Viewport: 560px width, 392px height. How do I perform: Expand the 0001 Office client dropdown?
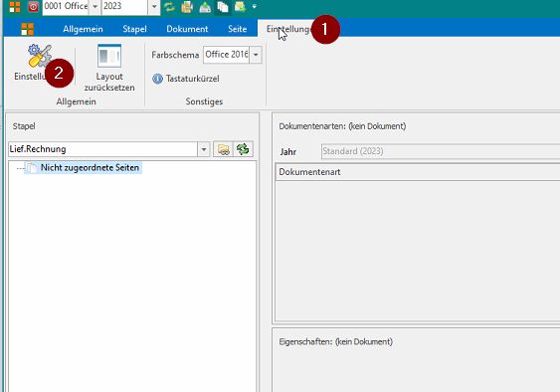pyautogui.click(x=95, y=7)
